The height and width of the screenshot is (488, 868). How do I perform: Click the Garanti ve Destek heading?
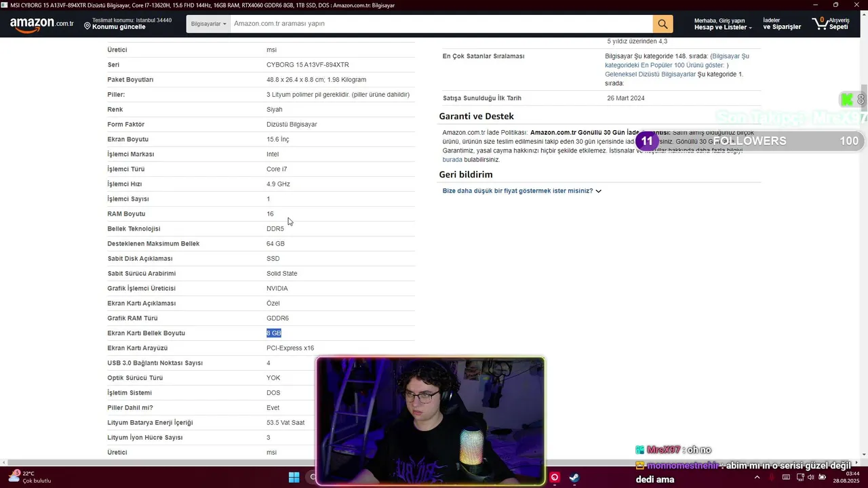click(476, 116)
